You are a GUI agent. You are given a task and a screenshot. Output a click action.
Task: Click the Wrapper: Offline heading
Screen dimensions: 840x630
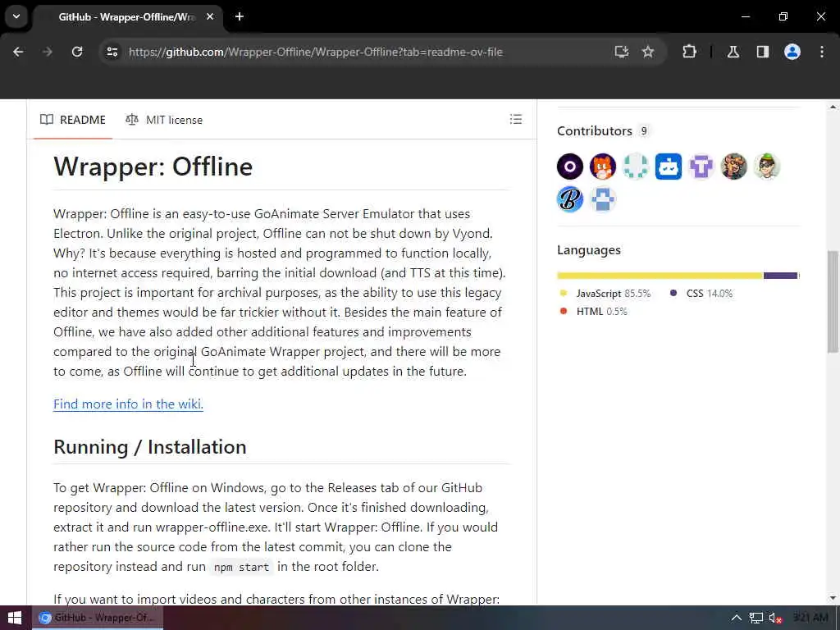pyautogui.click(x=153, y=166)
